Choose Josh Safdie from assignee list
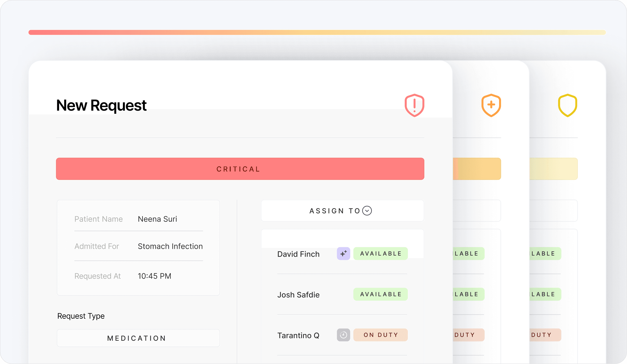 pyautogui.click(x=298, y=295)
